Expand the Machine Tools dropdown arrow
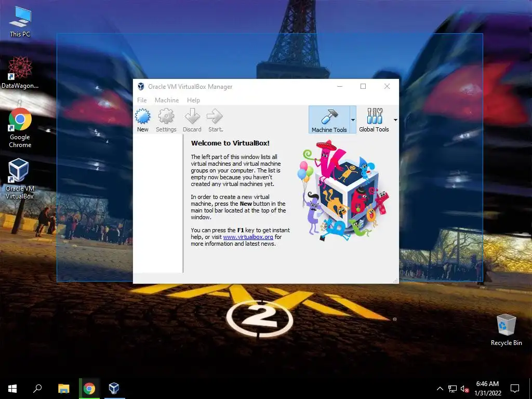This screenshot has height=399, width=532. [353, 120]
